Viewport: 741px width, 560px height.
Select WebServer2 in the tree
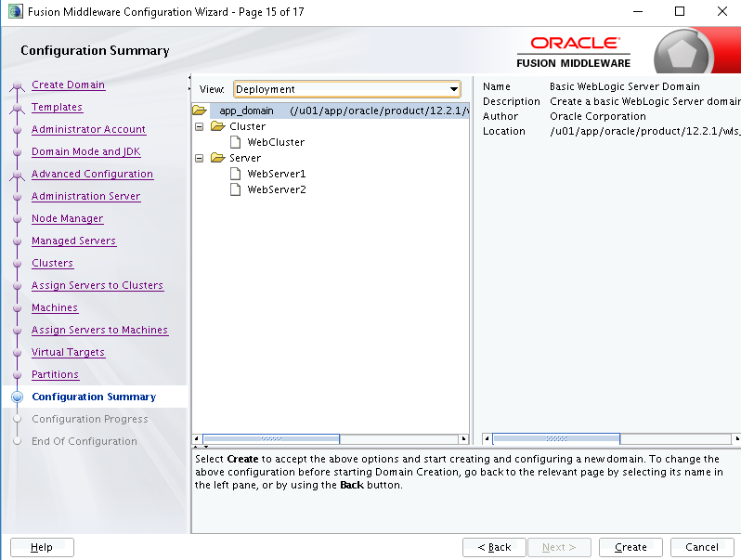click(277, 189)
